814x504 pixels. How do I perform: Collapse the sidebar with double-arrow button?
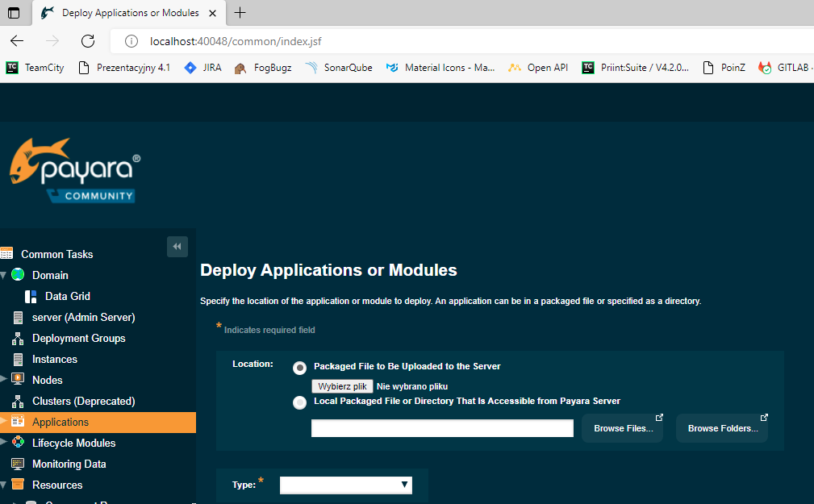pos(177,247)
